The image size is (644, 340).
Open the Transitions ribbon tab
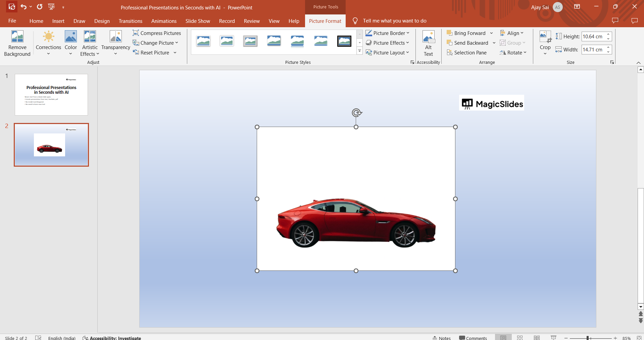[x=130, y=21]
